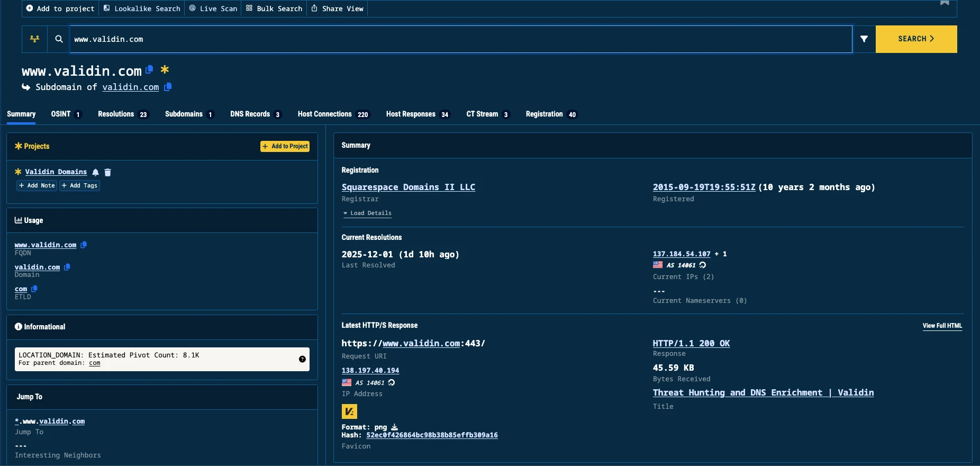This screenshot has width=980, height=466.
Task: Click the yellow SEARCH button
Action: click(916, 39)
